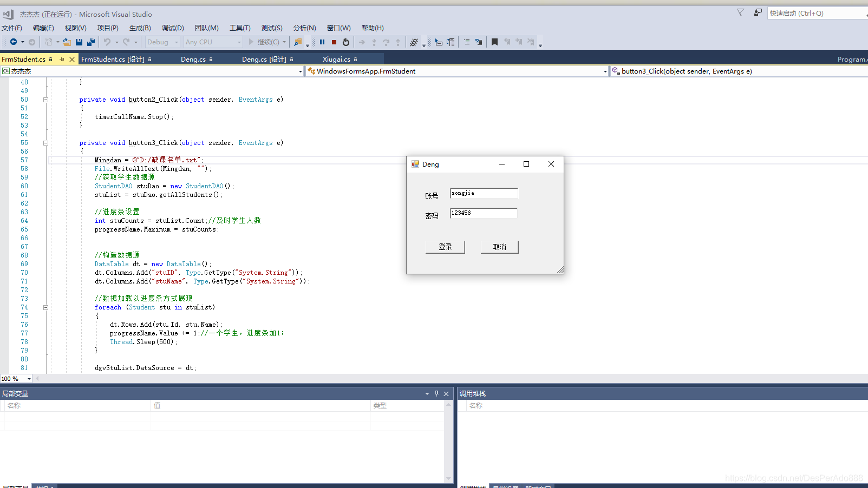Click the Uncomment Selected Lines icon
This screenshot has width=868, height=488.
pos(479,42)
